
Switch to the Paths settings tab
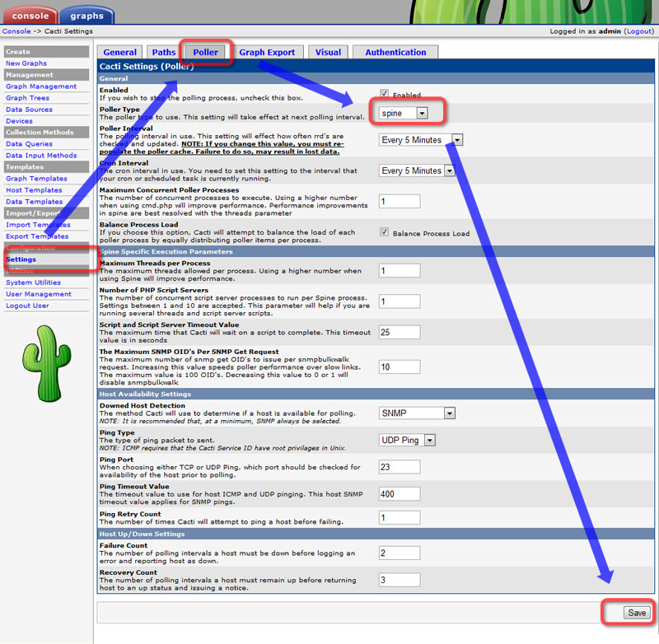[x=163, y=52]
